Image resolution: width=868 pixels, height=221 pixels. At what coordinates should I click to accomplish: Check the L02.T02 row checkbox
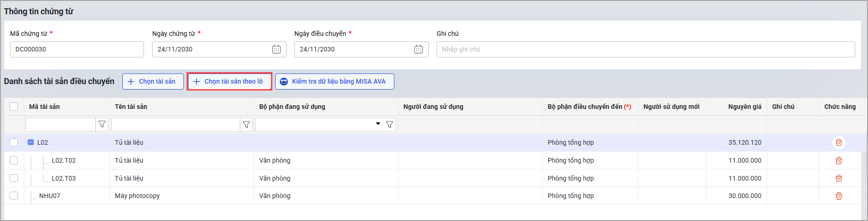pos(14,160)
